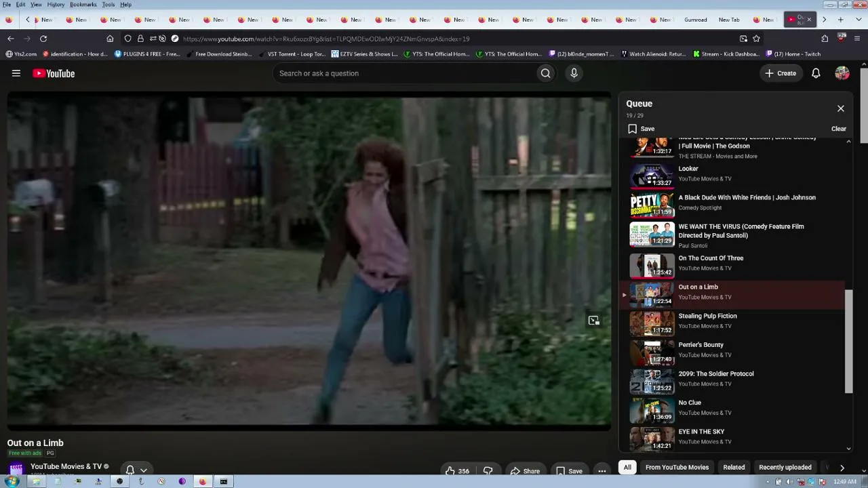Bookmark this page with the star icon
868x488 pixels.
point(756,39)
